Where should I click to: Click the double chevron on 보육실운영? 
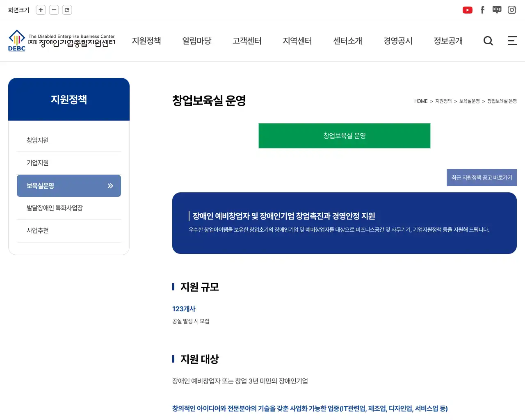tap(110, 186)
